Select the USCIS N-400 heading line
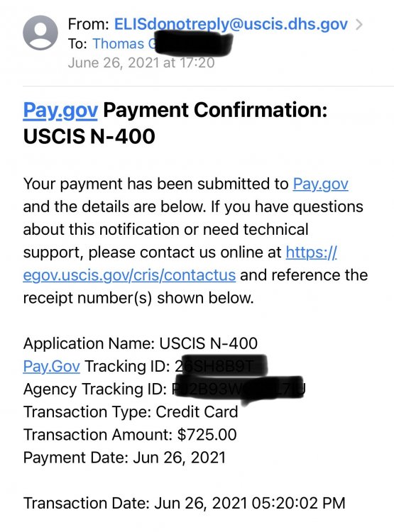Screen dimensions: 394x532 point(89,136)
